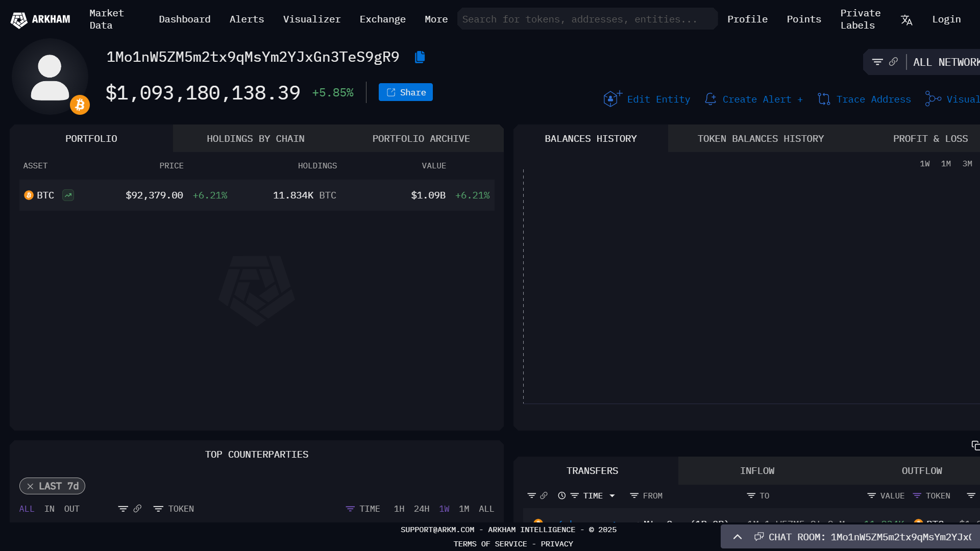The image size is (980, 551).
Task: Switch to the Portfolio Archive tab
Action: coord(421,139)
